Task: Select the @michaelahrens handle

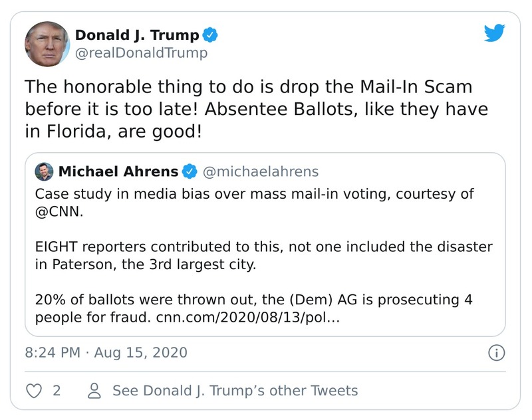Action: pyautogui.click(x=260, y=171)
